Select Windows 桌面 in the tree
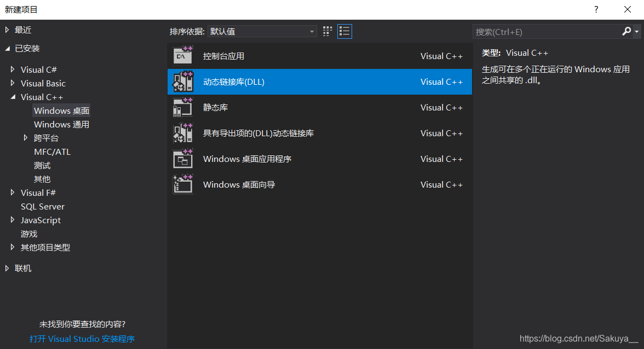The image size is (644, 349). pos(61,110)
